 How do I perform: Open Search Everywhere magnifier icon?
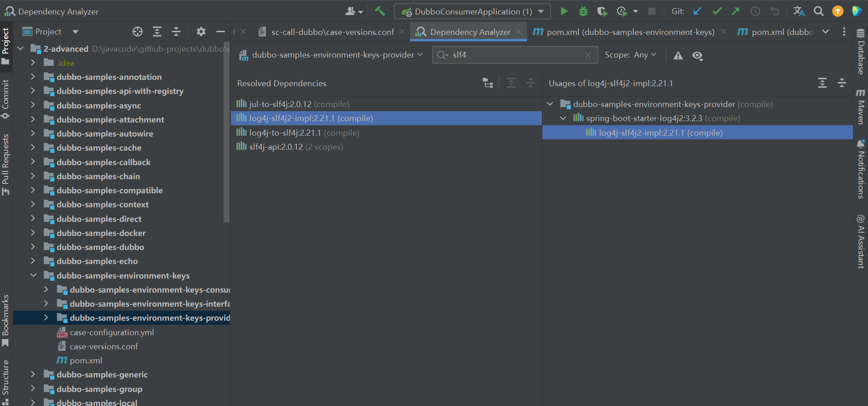pos(818,11)
